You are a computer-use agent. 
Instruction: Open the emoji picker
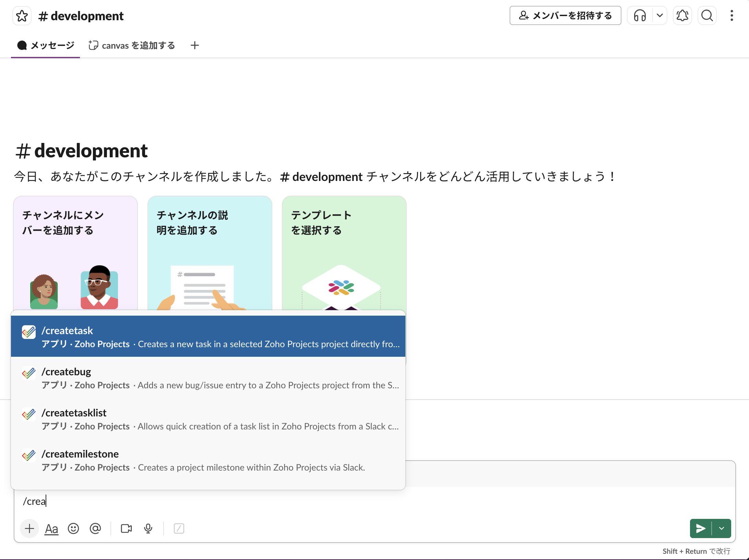tap(73, 528)
